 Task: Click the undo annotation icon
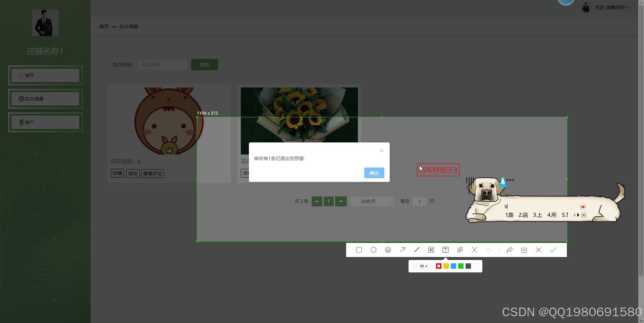(x=489, y=250)
